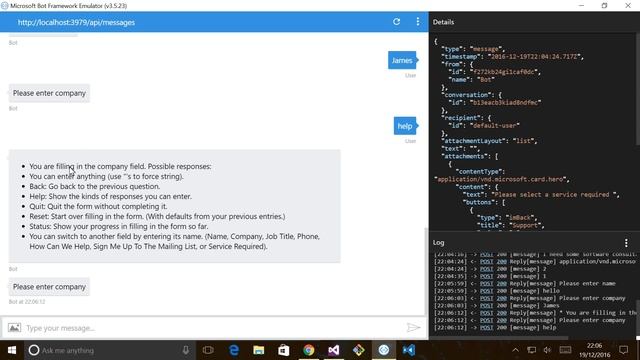Click POST link in 22:06:03 Please enter company row

coord(486,298)
